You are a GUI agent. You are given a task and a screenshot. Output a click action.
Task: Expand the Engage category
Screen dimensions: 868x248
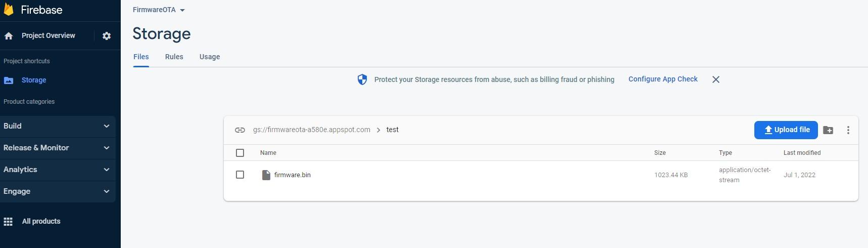point(58,191)
